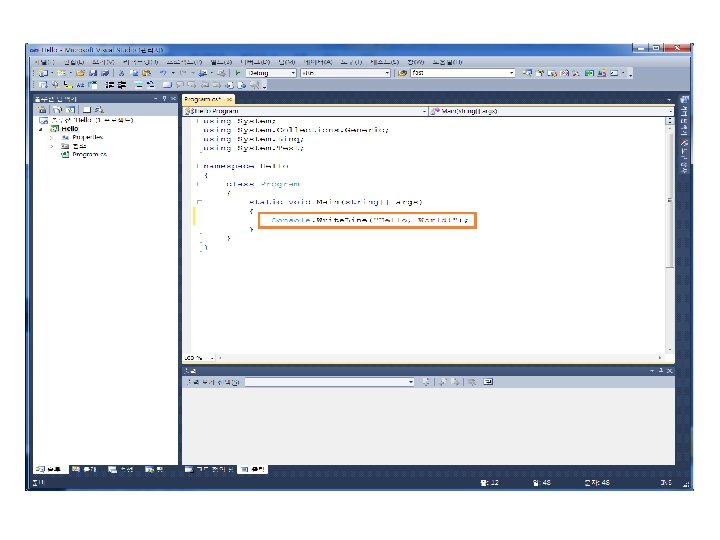Click the Paste clipboard icon
Screen dimensions: 720x540
[146, 73]
